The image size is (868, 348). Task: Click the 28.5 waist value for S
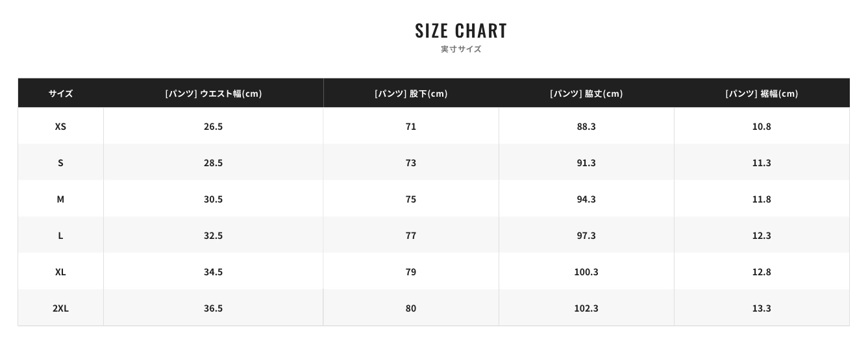tap(213, 163)
